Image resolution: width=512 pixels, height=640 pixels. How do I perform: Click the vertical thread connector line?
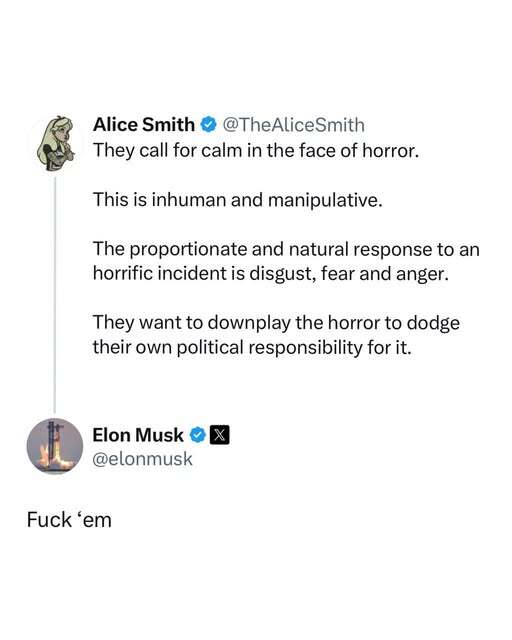55,295
